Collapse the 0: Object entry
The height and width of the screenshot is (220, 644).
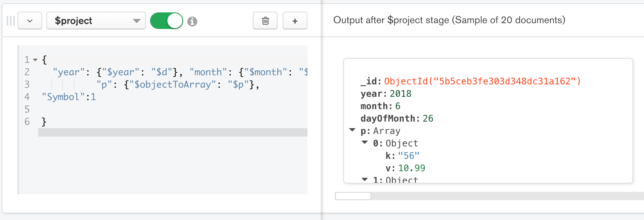365,143
